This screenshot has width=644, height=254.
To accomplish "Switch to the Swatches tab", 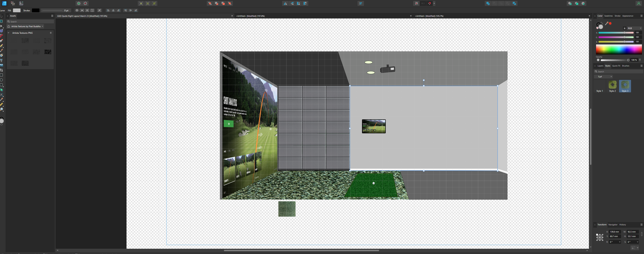I will point(608,16).
